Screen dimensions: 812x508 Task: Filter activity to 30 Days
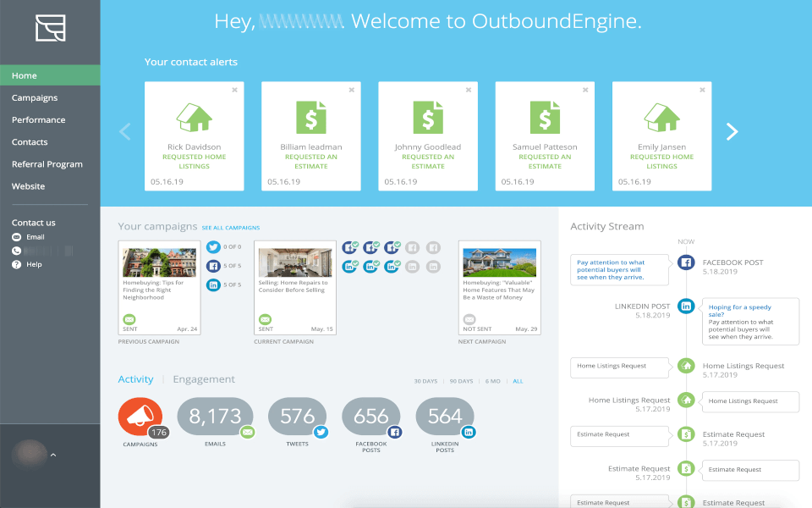tap(425, 381)
